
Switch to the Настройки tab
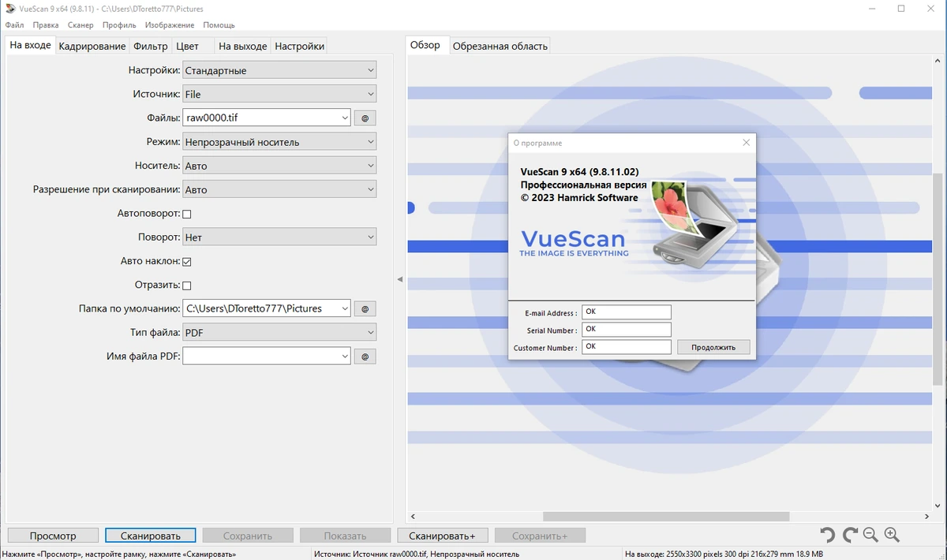pos(299,46)
